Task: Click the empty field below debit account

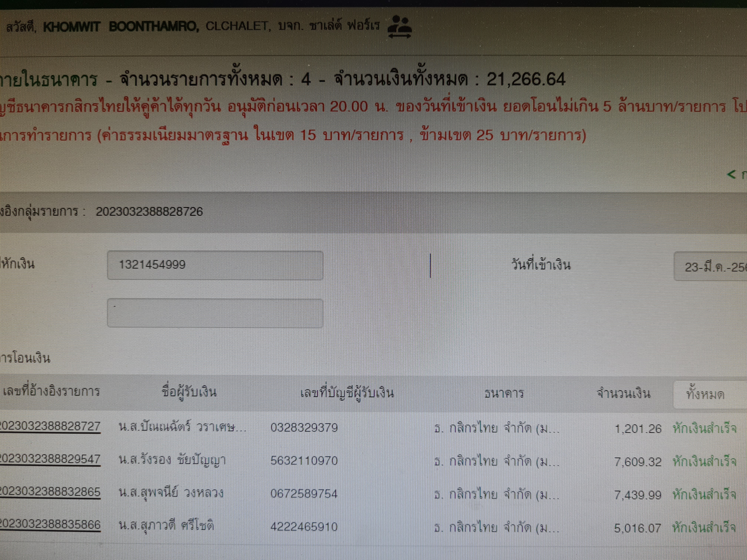Action: point(215,313)
